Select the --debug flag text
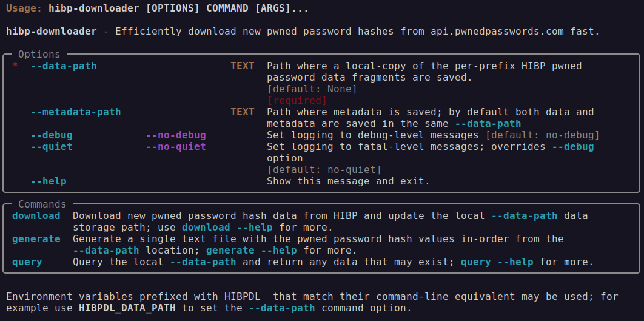The image size is (644, 321). [x=52, y=135]
